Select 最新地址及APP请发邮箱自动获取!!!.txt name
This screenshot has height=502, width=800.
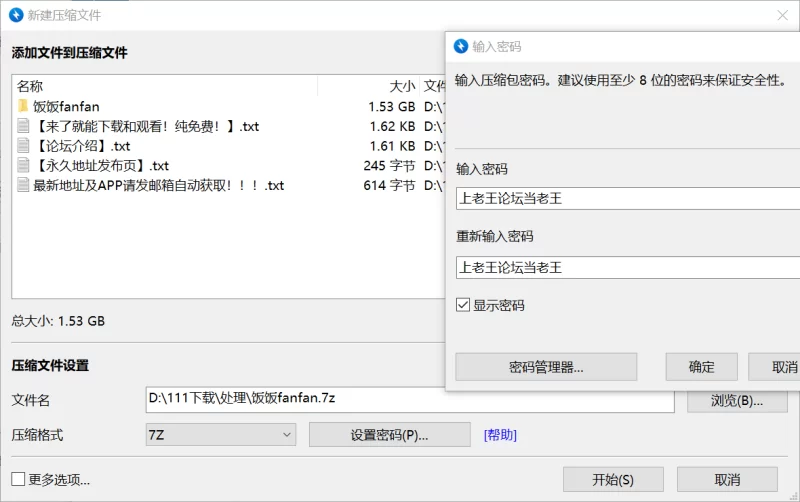click(159, 185)
